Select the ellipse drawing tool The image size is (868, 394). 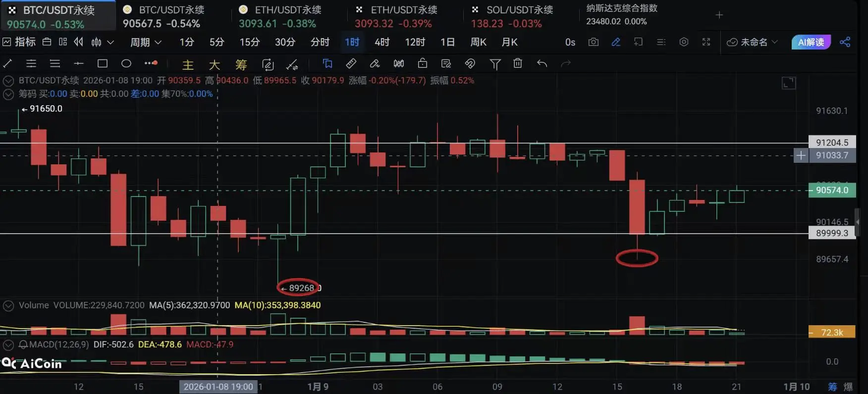pos(126,63)
